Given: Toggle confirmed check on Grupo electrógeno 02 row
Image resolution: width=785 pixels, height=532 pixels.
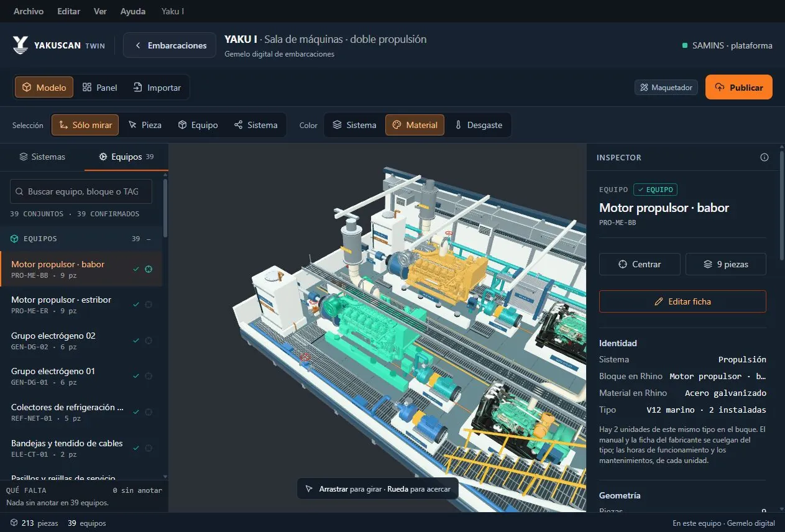Looking at the screenshot, I should [136, 341].
